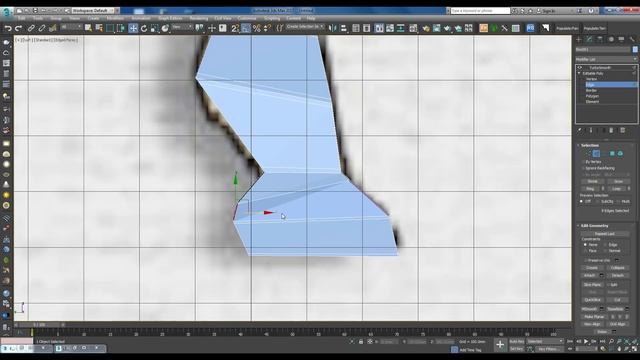
Task: Open the Layer Explorer
Action: click(367, 28)
